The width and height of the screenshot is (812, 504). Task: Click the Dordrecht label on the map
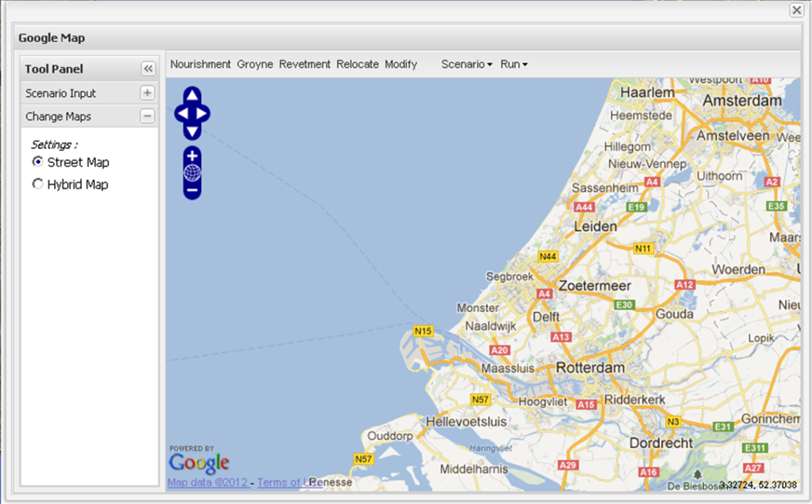pos(661,443)
